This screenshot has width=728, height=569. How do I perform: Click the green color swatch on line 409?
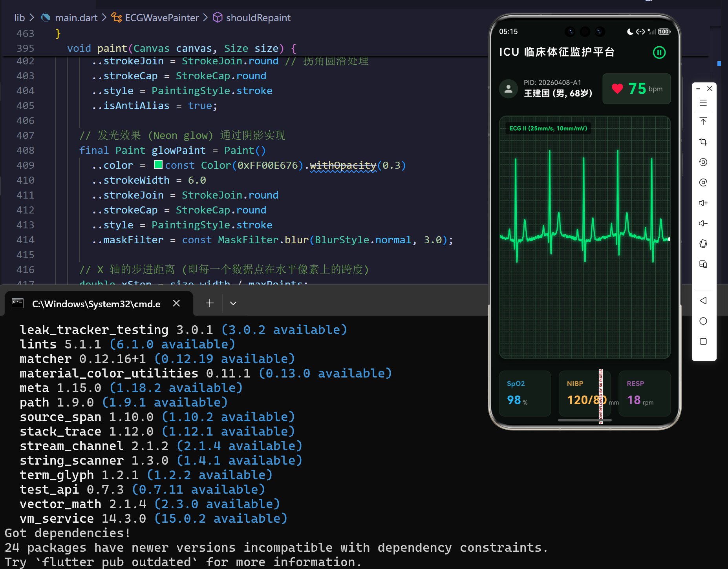pos(158,165)
